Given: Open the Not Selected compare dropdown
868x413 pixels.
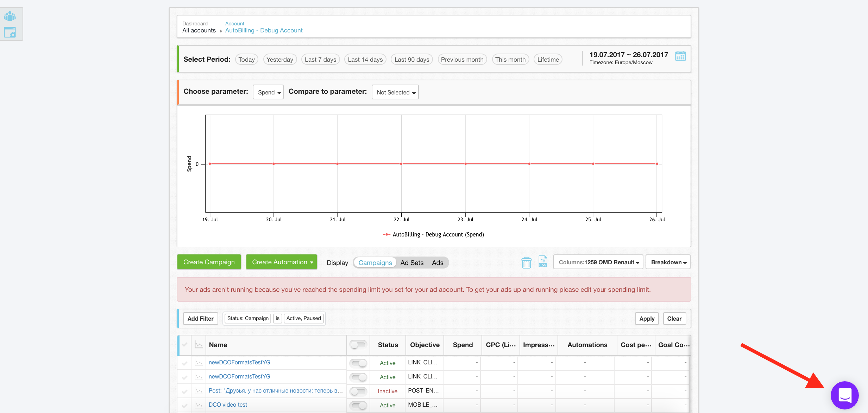Looking at the screenshot, I should pyautogui.click(x=395, y=92).
